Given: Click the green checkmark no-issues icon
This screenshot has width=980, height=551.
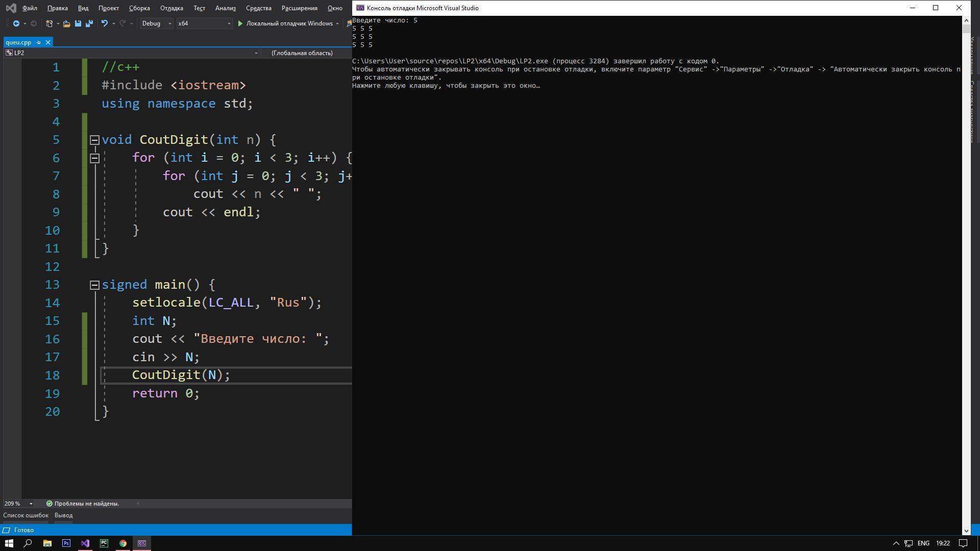Looking at the screenshot, I should point(50,504).
